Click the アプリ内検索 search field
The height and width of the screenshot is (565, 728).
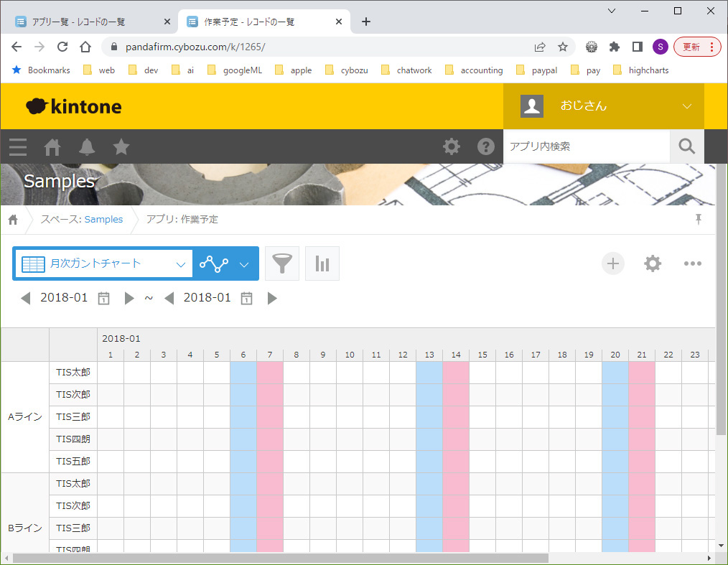tap(585, 146)
